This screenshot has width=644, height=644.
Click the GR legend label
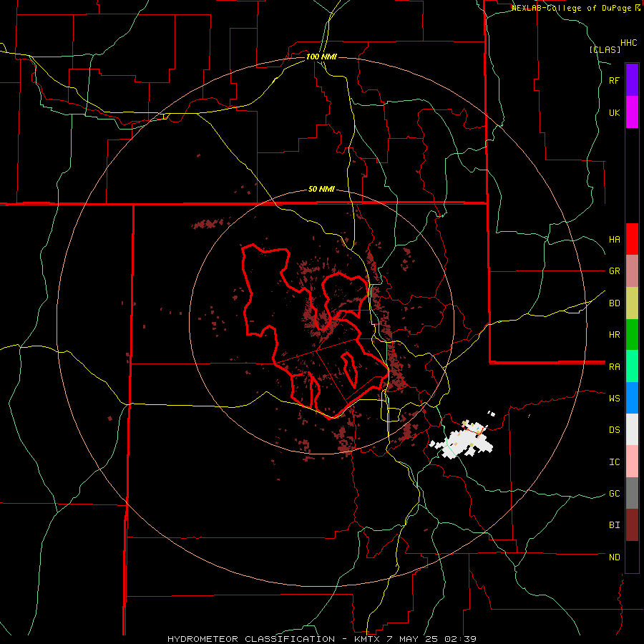(614, 271)
